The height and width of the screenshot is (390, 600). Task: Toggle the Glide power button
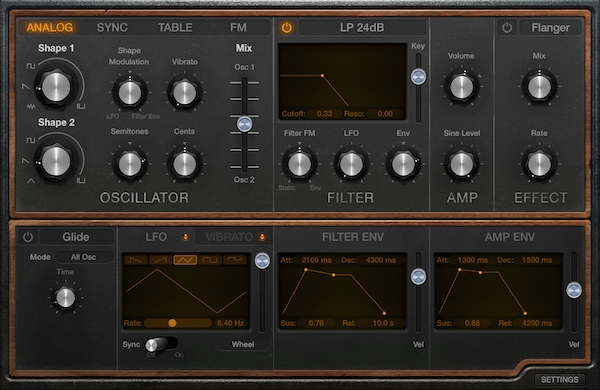28,237
